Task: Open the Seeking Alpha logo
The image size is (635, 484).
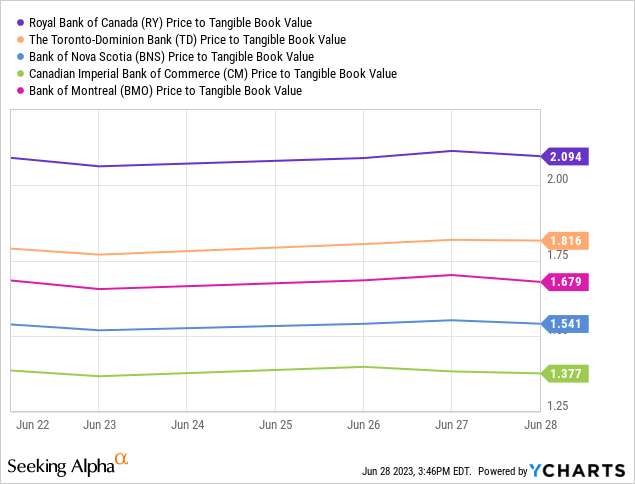Action: pyautogui.click(x=60, y=467)
